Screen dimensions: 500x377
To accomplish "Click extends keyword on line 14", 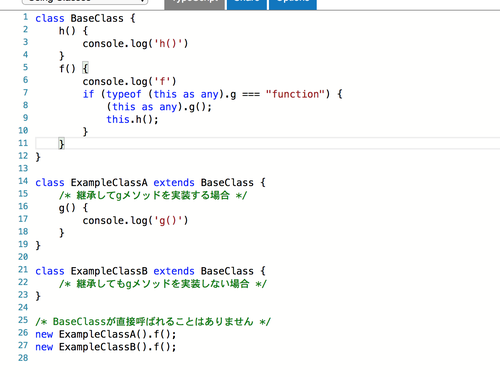I will coord(174,183).
